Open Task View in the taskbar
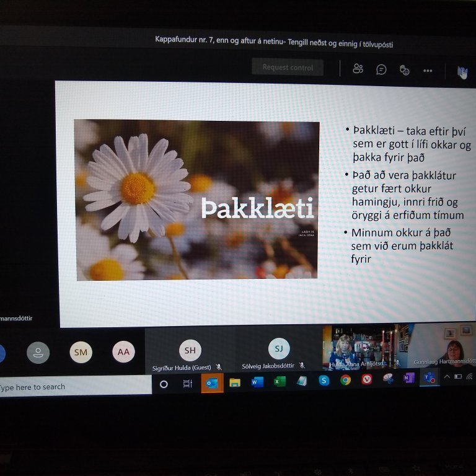Image resolution: width=476 pixels, height=476 pixels. (187, 384)
